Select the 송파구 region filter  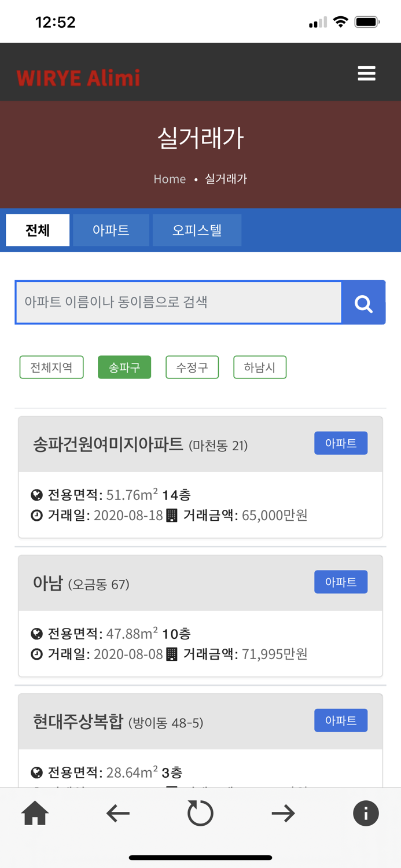[124, 366]
